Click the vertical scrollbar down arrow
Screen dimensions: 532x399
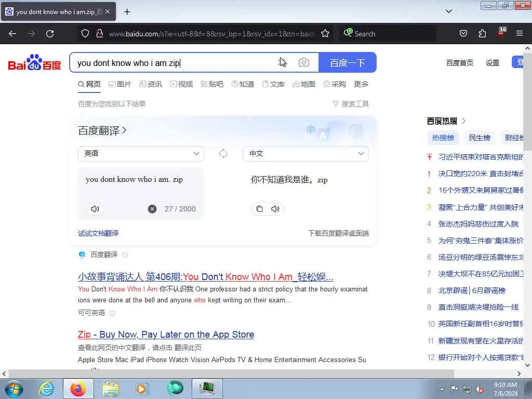528,365
